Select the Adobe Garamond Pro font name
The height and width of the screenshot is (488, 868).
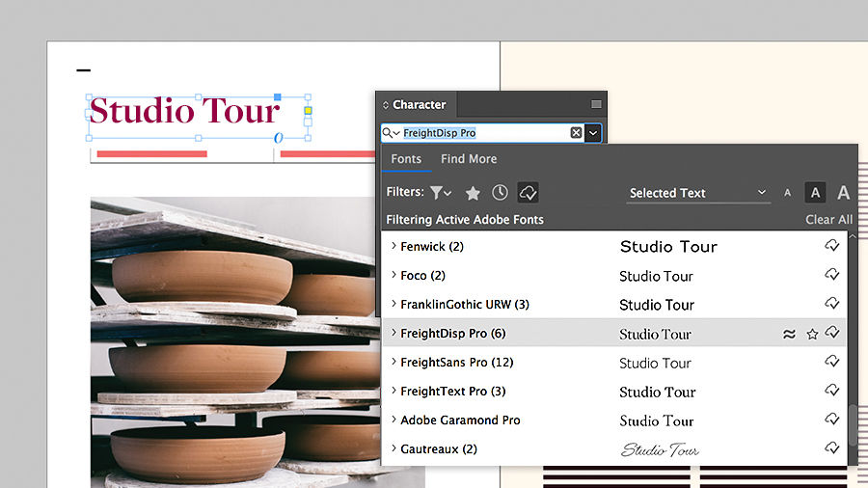pyautogui.click(x=460, y=420)
